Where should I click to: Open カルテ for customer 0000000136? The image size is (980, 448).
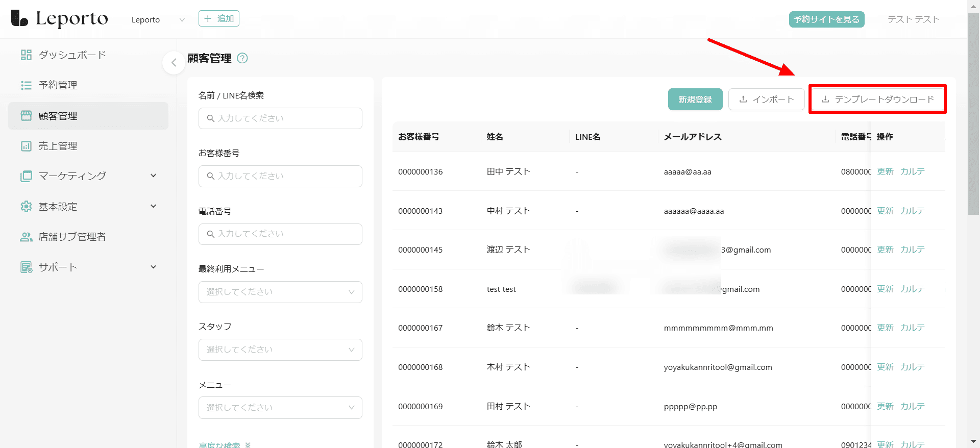coord(912,171)
